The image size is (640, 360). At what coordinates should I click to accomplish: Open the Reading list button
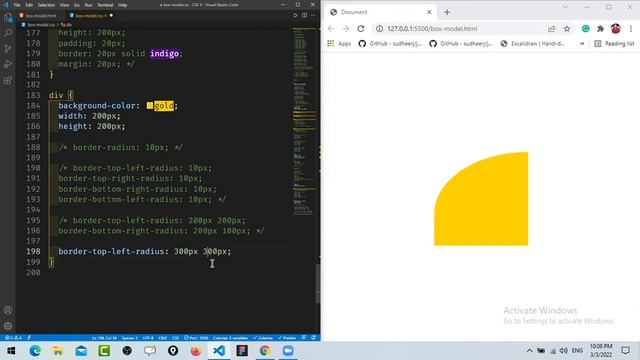(614, 43)
